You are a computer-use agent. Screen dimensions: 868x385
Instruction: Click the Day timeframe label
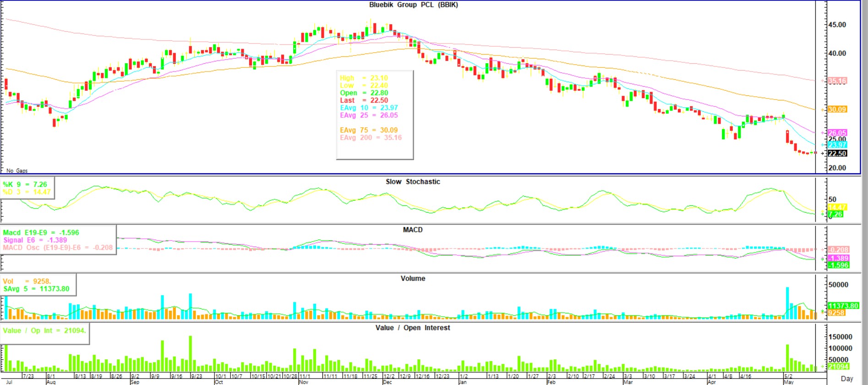(x=847, y=379)
